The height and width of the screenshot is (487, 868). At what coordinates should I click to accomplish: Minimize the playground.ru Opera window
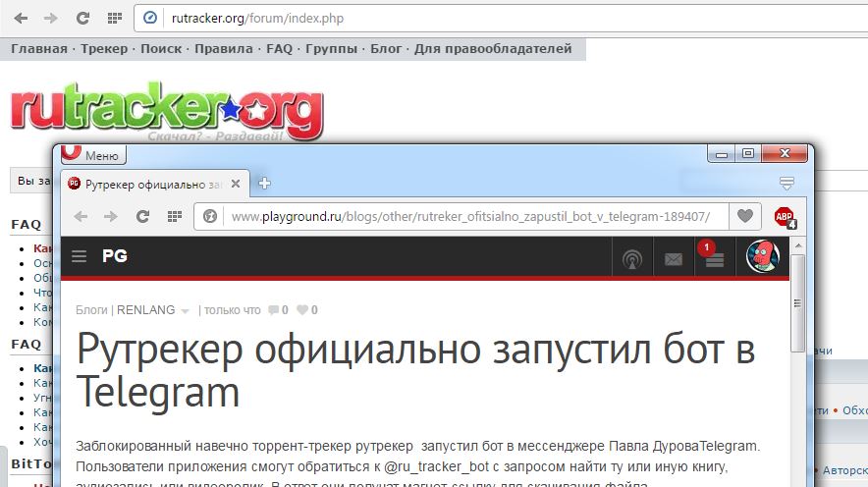pyautogui.click(x=722, y=154)
